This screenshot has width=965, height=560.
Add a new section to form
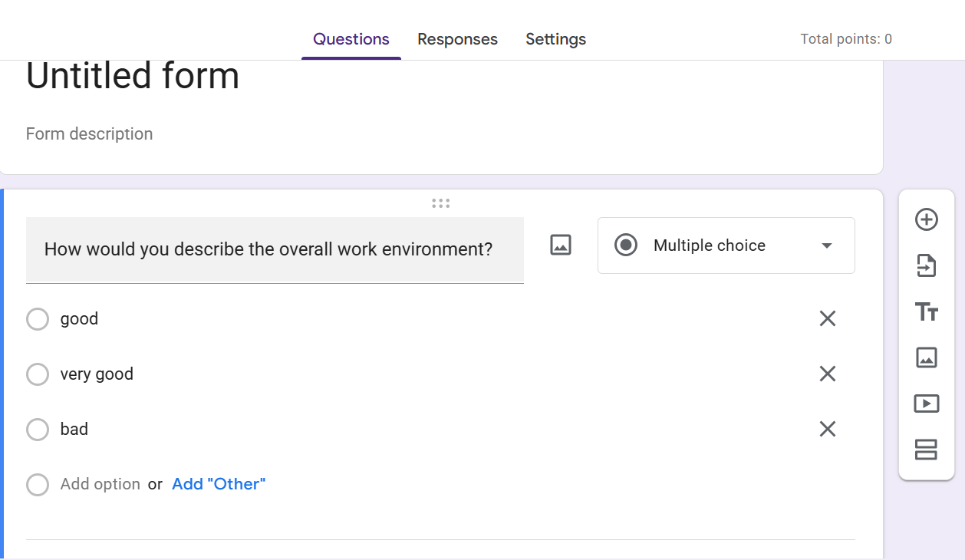pyautogui.click(x=927, y=450)
